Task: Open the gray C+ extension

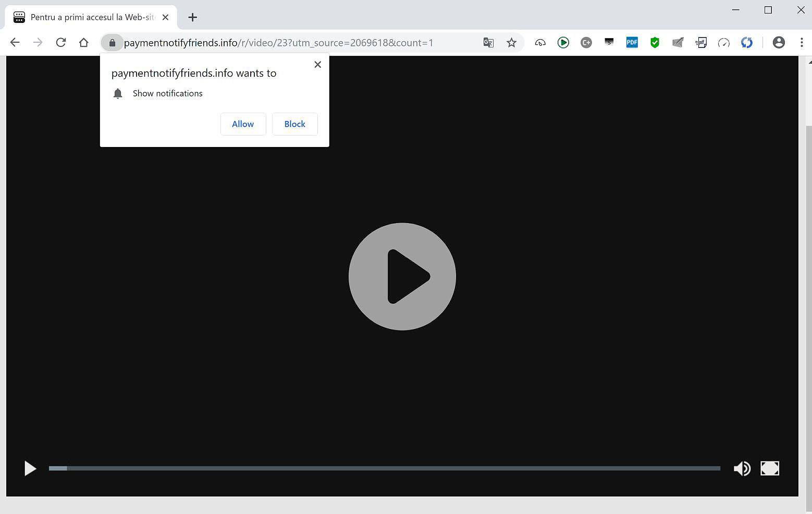Action: [x=586, y=43]
